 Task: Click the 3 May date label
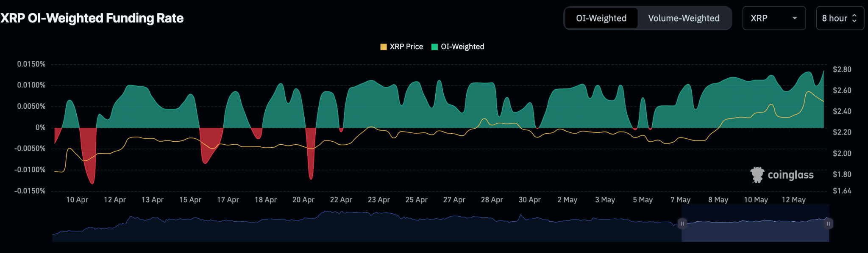point(605,200)
